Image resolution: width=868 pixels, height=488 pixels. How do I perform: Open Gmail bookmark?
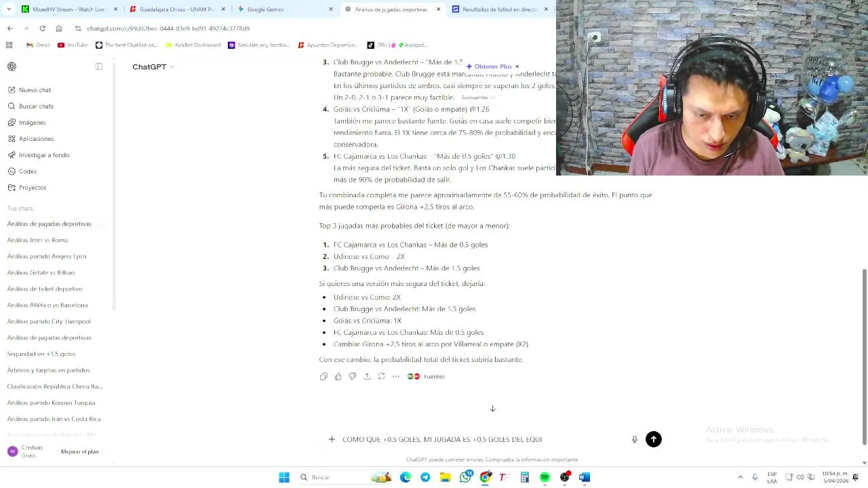pos(38,45)
